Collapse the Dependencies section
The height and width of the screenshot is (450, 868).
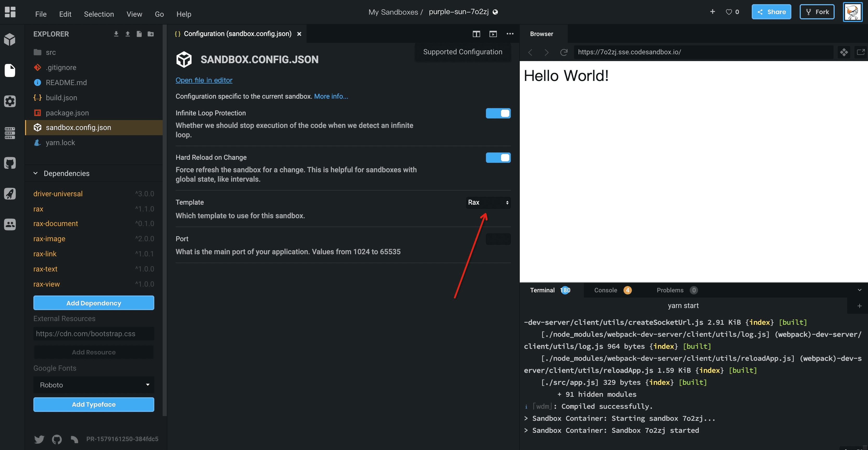(x=36, y=173)
